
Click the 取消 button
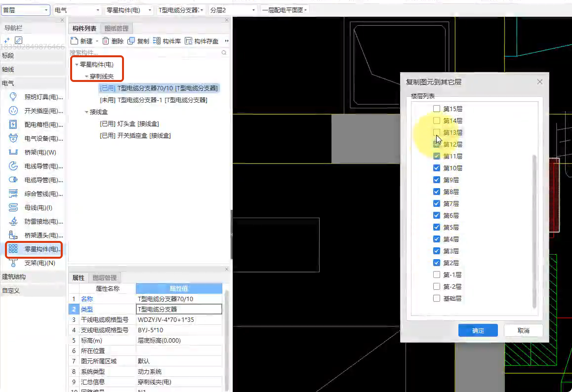pos(523,330)
